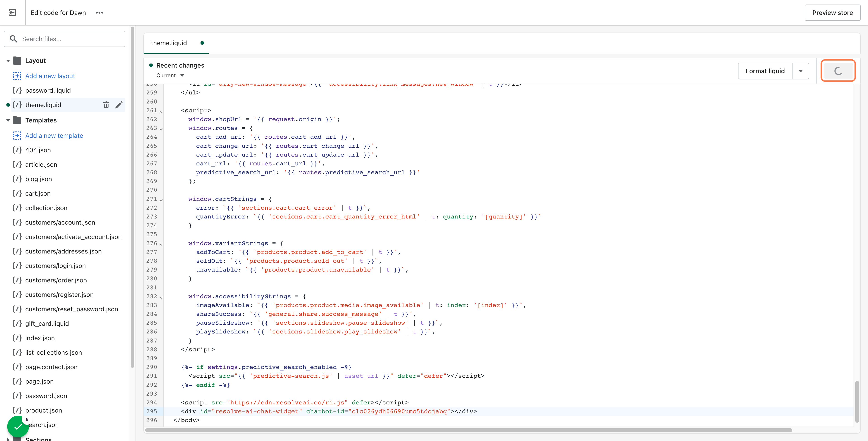Click the Preview store button
Viewport: 868px width, 441px height.
coord(832,13)
